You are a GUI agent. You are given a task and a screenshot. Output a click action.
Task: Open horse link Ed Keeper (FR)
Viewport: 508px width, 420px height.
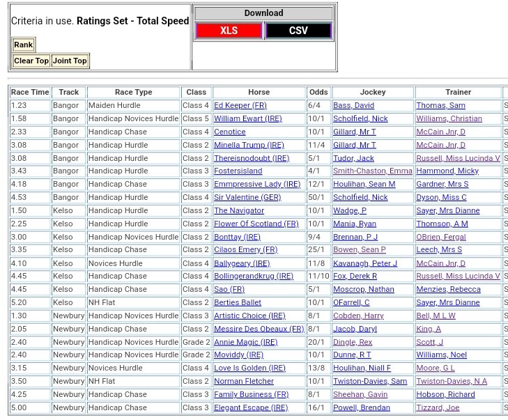tap(240, 106)
